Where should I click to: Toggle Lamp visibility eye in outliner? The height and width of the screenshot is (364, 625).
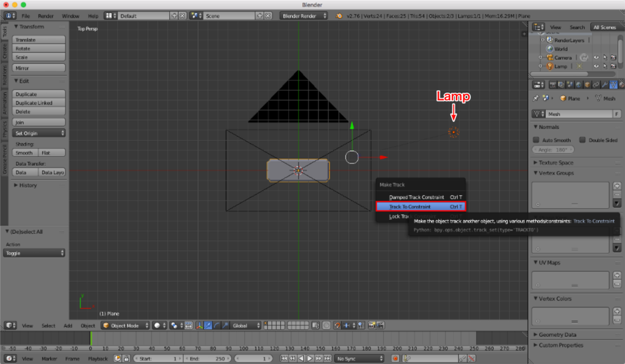596,66
